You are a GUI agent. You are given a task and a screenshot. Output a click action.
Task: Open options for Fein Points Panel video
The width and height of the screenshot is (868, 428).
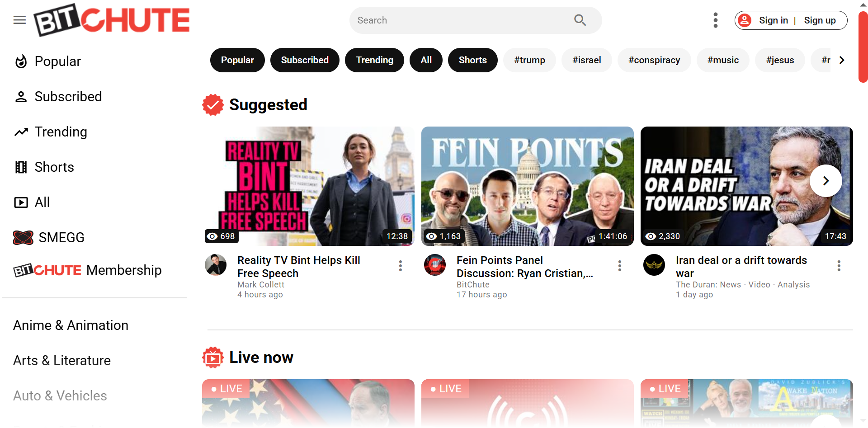619,266
